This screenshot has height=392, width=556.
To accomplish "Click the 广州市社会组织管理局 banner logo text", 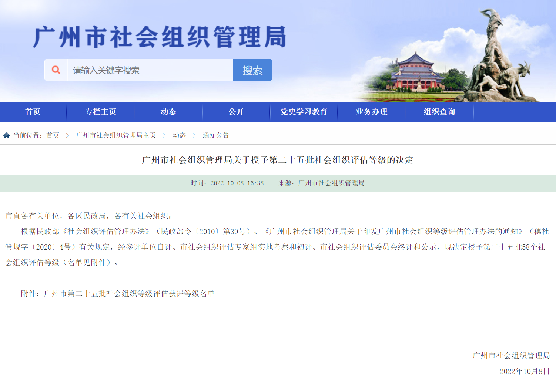I will [161, 37].
